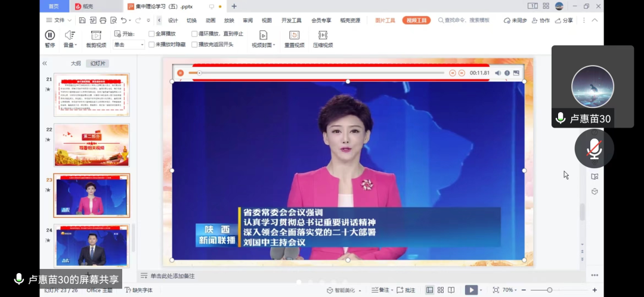This screenshot has height=297, width=644.
Task: Click the 压缩视频 (compress video) icon
Action: tap(323, 36)
